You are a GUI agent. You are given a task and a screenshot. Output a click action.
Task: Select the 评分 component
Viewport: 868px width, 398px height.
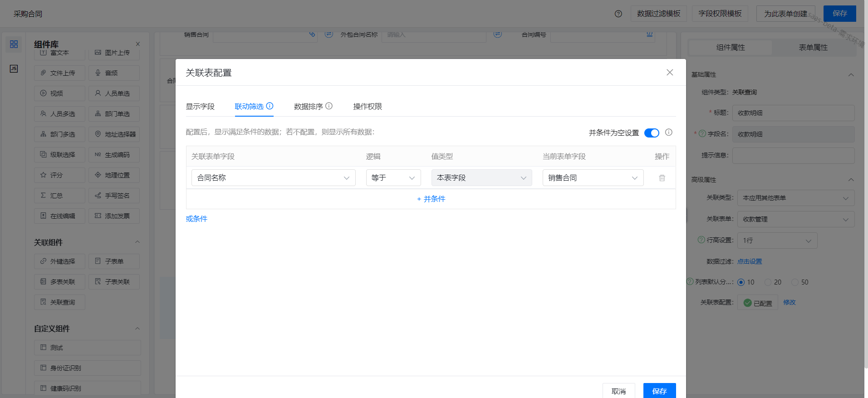pyautogui.click(x=59, y=175)
